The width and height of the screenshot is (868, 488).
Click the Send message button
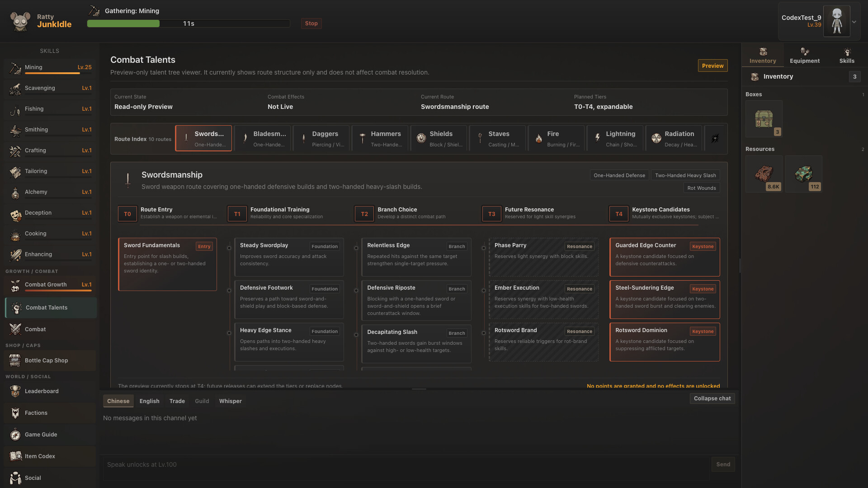(723, 465)
